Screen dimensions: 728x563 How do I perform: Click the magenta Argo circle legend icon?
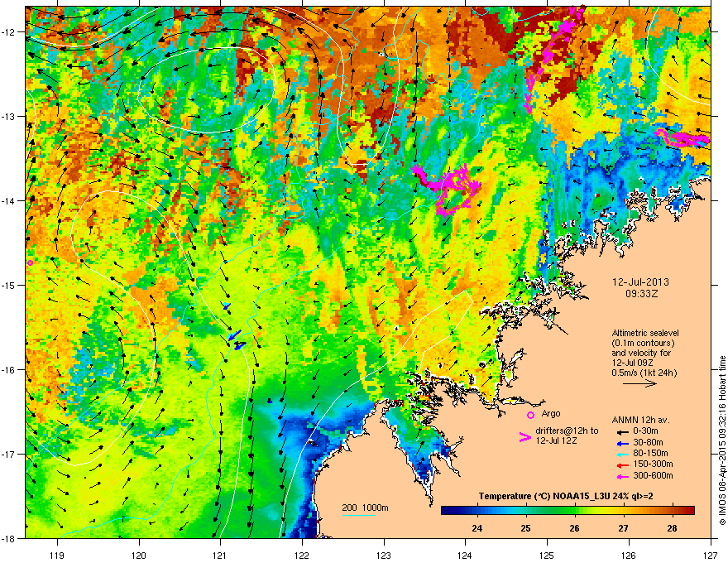[x=530, y=415]
